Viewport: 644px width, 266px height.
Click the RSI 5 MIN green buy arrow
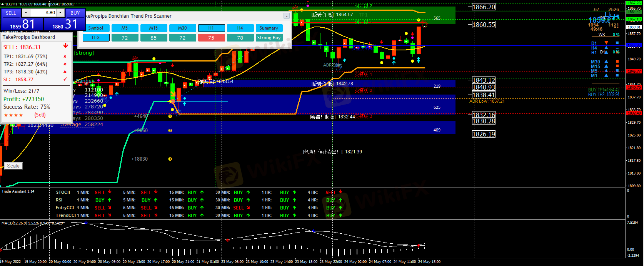(156, 200)
